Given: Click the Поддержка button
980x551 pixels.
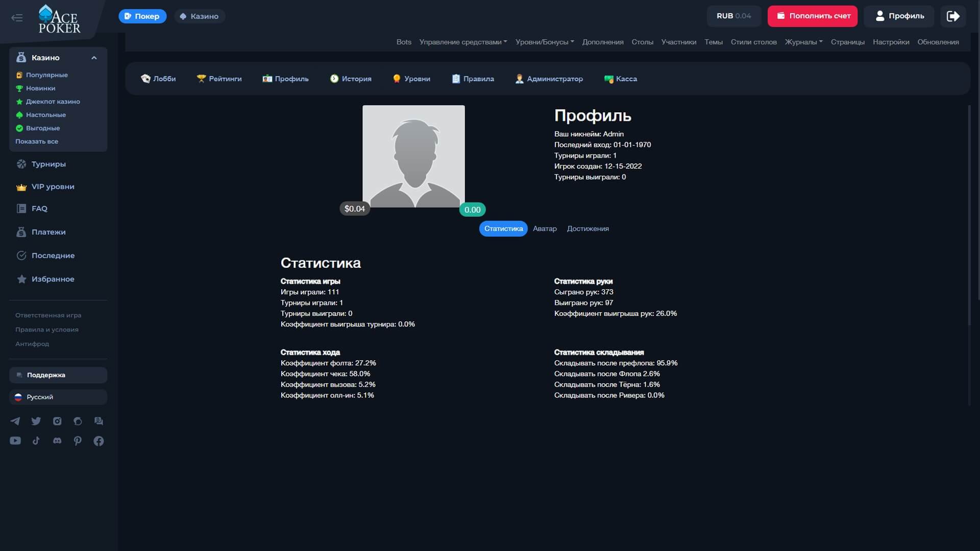Looking at the screenshot, I should click(x=58, y=375).
